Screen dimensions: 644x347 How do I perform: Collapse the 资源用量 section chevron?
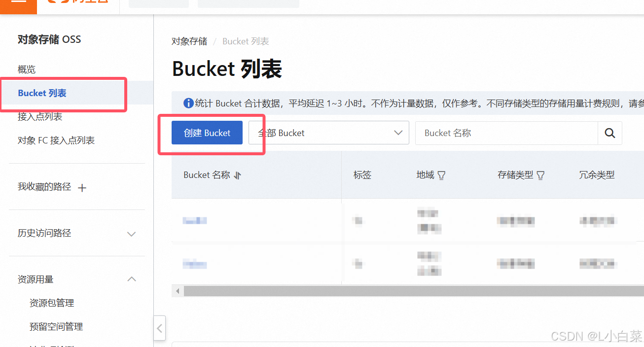(x=132, y=279)
